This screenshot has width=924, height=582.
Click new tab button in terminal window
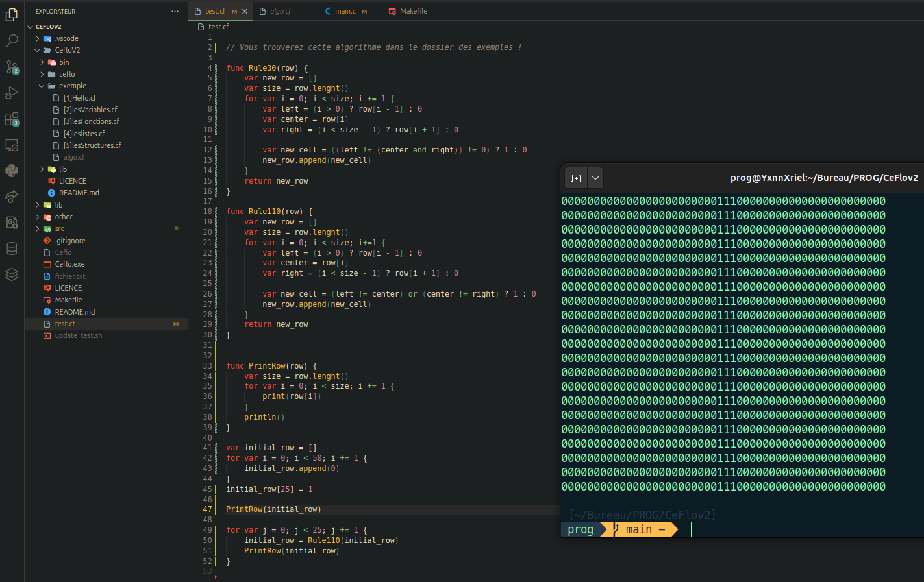576,178
